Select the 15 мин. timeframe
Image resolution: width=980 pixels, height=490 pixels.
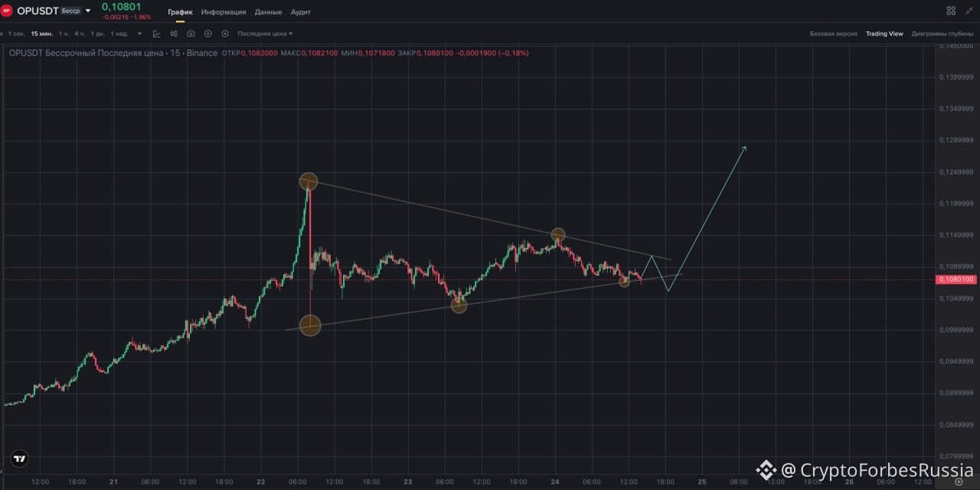click(41, 34)
